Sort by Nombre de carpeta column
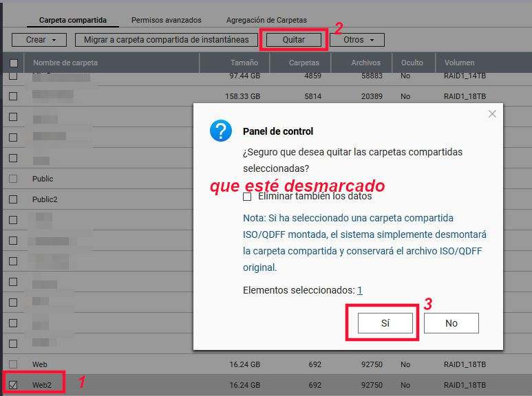Screen dimensions: 532x396 click(x=65, y=63)
